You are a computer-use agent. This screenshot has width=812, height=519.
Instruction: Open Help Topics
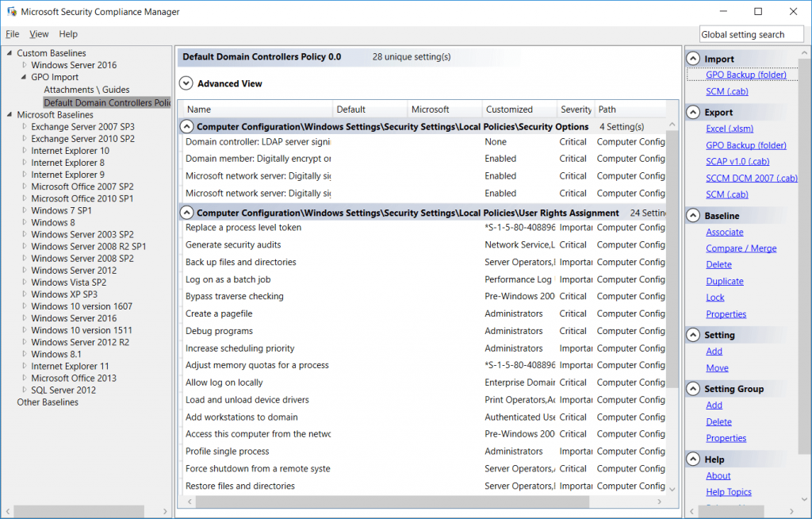click(x=728, y=491)
